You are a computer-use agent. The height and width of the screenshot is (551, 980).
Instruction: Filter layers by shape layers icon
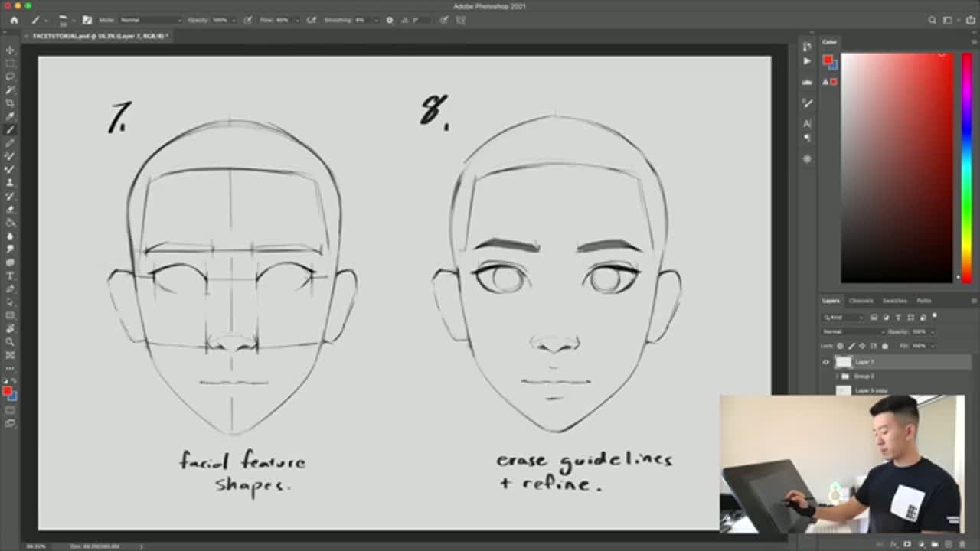[910, 318]
